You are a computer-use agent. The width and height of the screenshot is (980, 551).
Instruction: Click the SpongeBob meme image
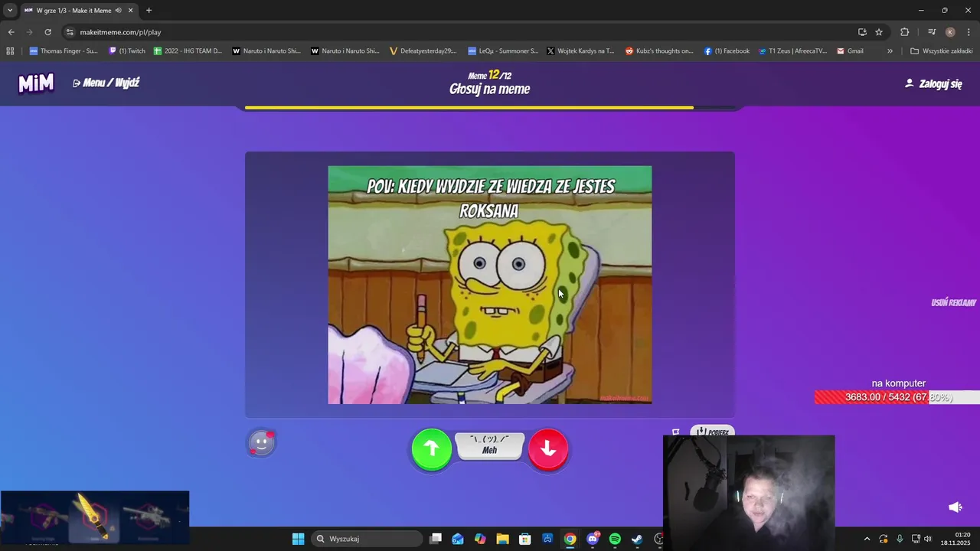490,285
